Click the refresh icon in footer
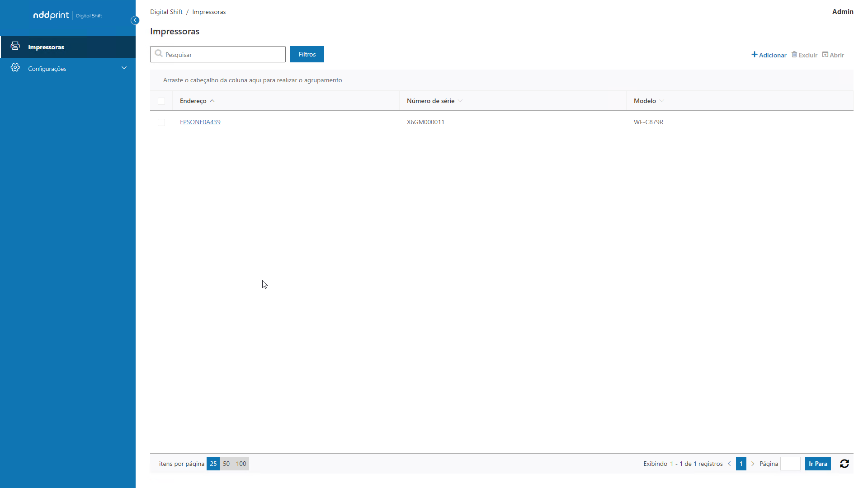The width and height of the screenshot is (868, 488). pos(844,464)
